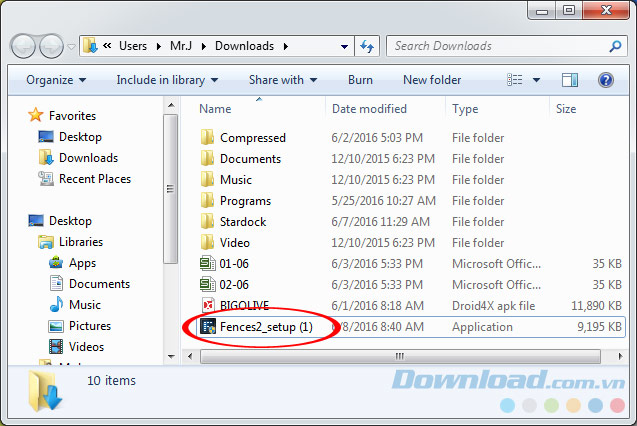
Task: Open recent pages dropdown beside Forward arrow
Action: [71, 47]
